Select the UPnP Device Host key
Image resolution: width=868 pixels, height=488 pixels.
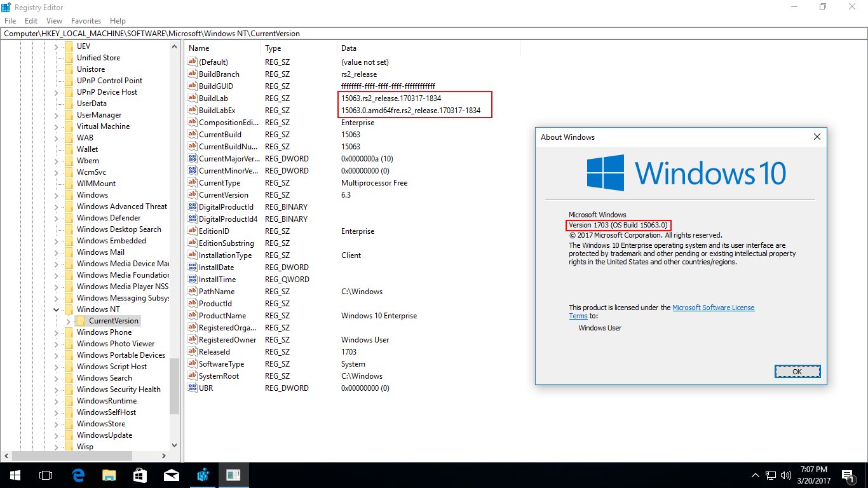tap(107, 92)
